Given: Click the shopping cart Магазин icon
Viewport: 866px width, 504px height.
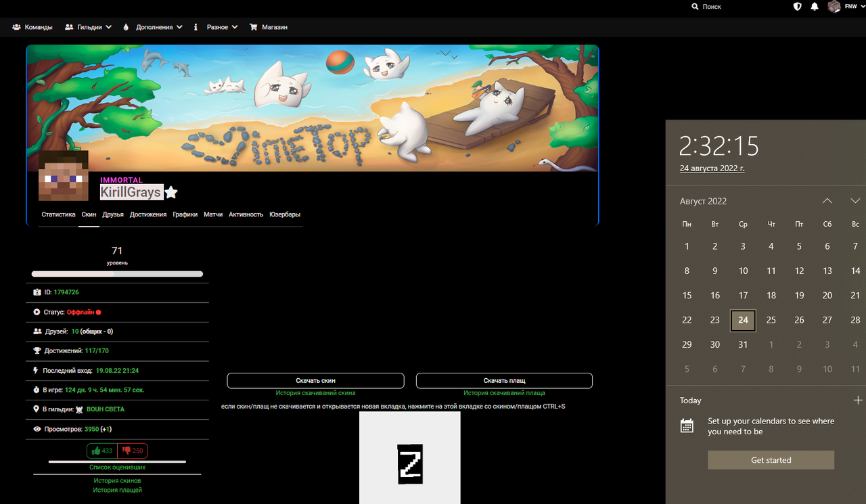Looking at the screenshot, I should click(254, 27).
